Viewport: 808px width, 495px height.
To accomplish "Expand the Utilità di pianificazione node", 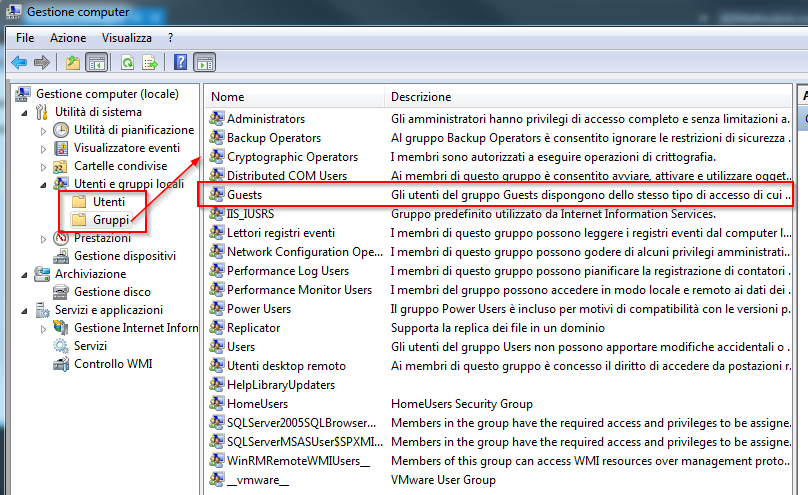I will click(43, 130).
